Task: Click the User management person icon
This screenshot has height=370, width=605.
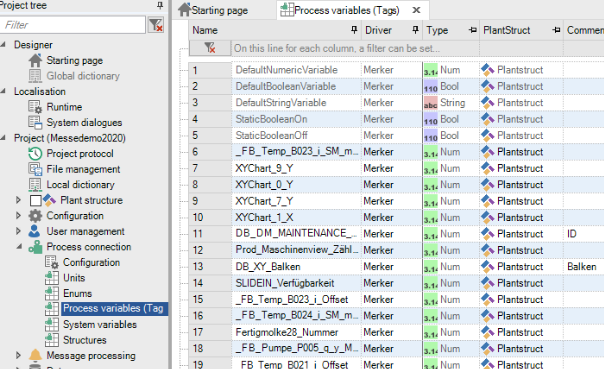Action: pos(34,231)
